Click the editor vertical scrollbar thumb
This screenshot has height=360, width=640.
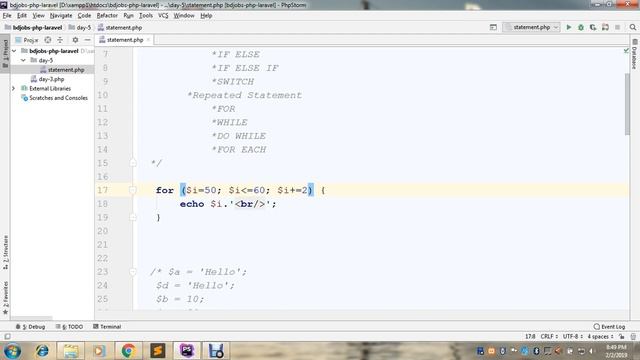[x=627, y=104]
